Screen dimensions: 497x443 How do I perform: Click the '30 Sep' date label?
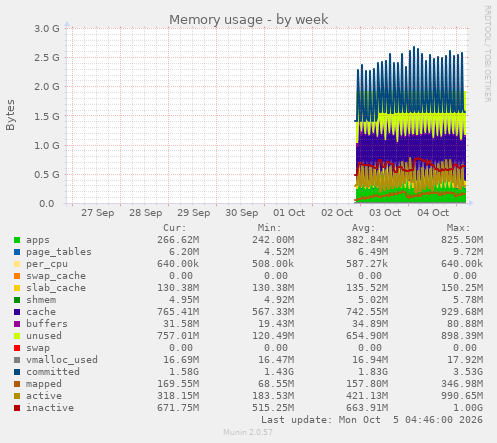click(x=242, y=213)
